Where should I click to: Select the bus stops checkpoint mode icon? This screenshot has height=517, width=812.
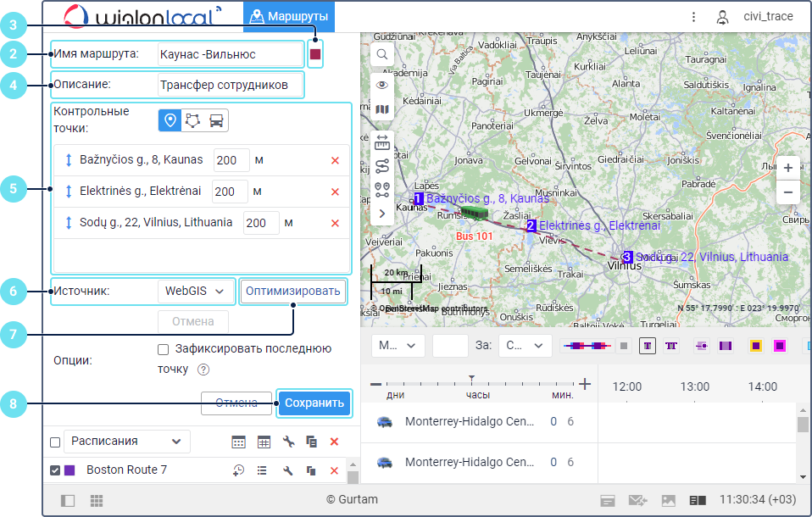[x=217, y=120]
